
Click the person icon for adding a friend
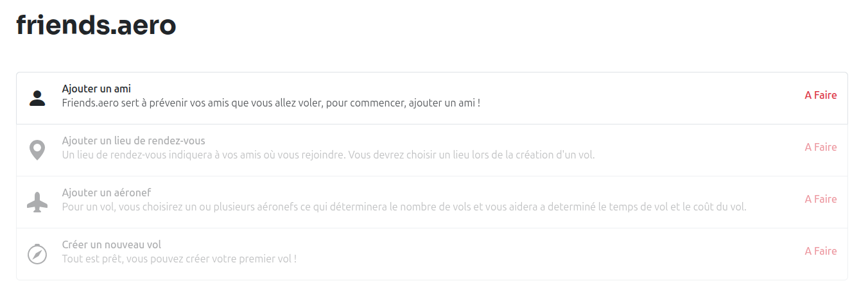pyautogui.click(x=38, y=98)
